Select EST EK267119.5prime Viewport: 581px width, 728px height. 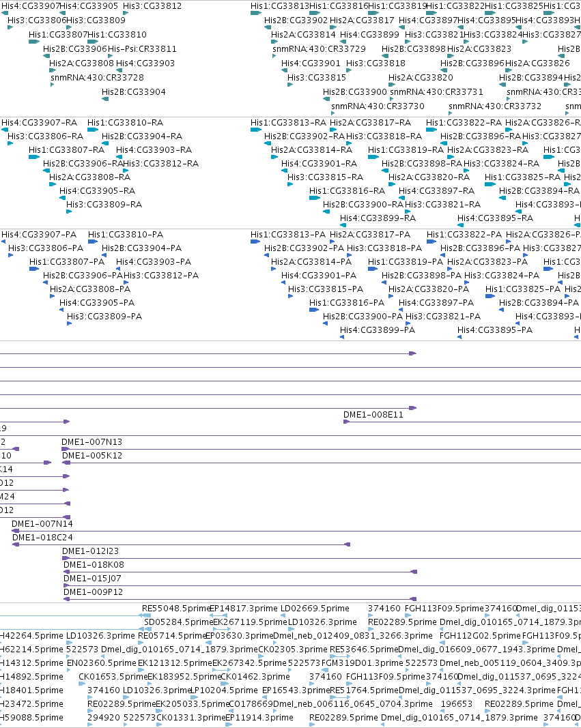250,622
